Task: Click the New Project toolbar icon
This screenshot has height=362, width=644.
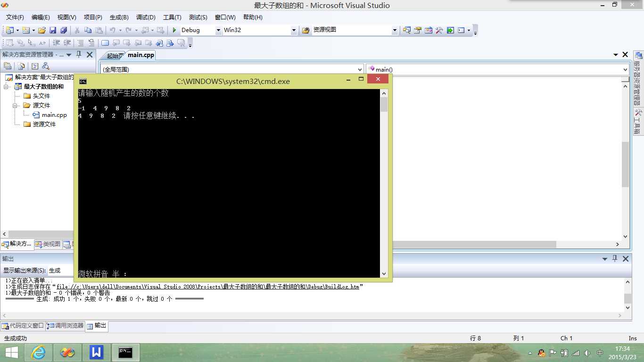Action: coord(9,30)
